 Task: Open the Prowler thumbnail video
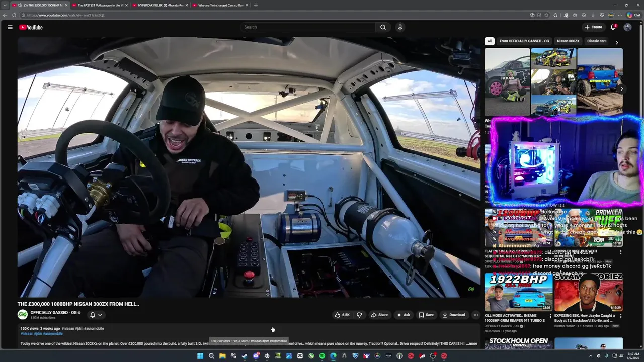tap(588, 228)
